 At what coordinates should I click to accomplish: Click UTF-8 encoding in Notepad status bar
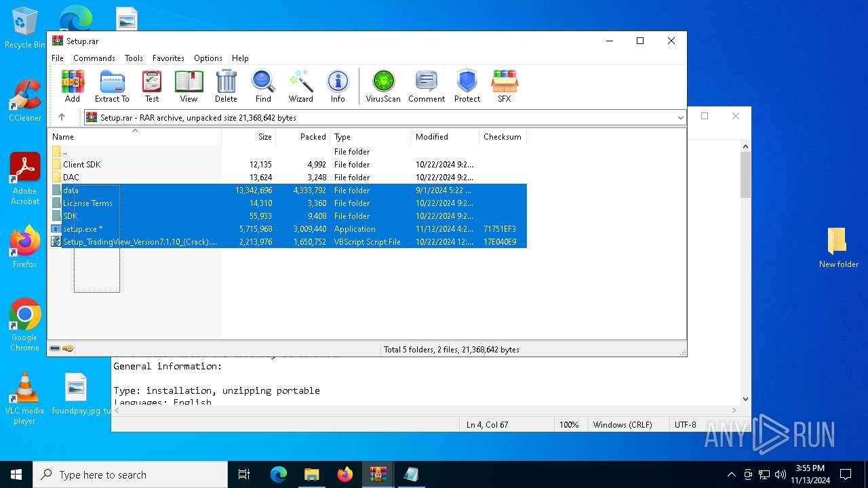(x=685, y=424)
